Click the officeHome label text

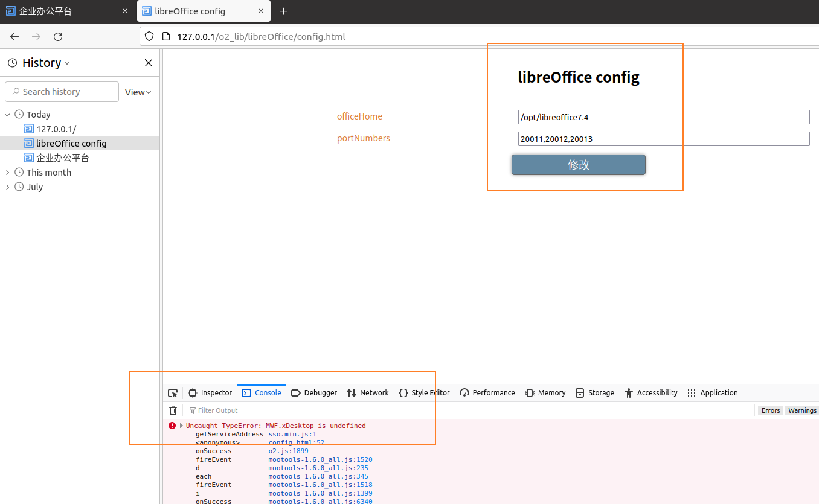click(x=359, y=116)
